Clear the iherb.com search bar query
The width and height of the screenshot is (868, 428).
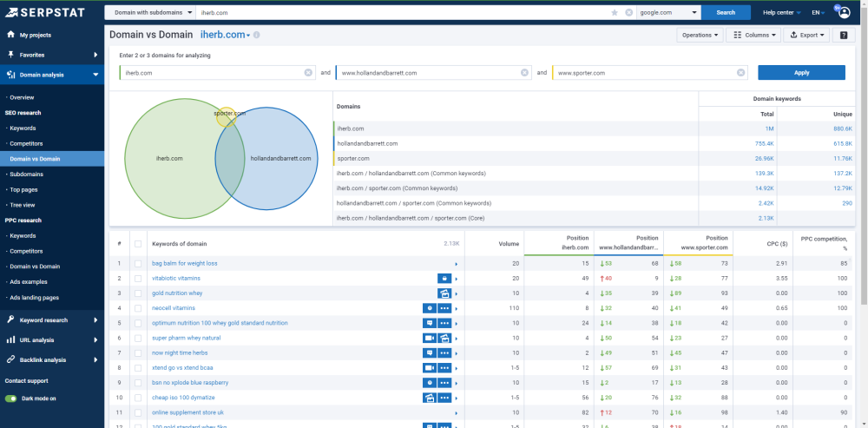(628, 12)
